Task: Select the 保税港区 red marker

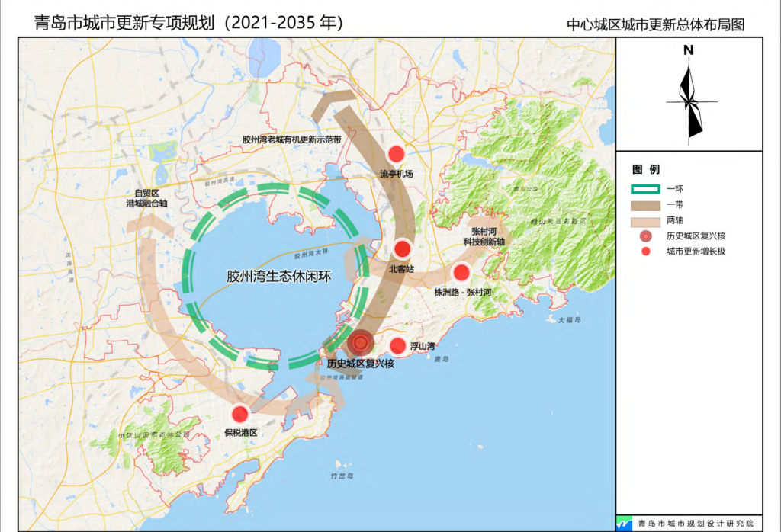Action: pyautogui.click(x=239, y=413)
